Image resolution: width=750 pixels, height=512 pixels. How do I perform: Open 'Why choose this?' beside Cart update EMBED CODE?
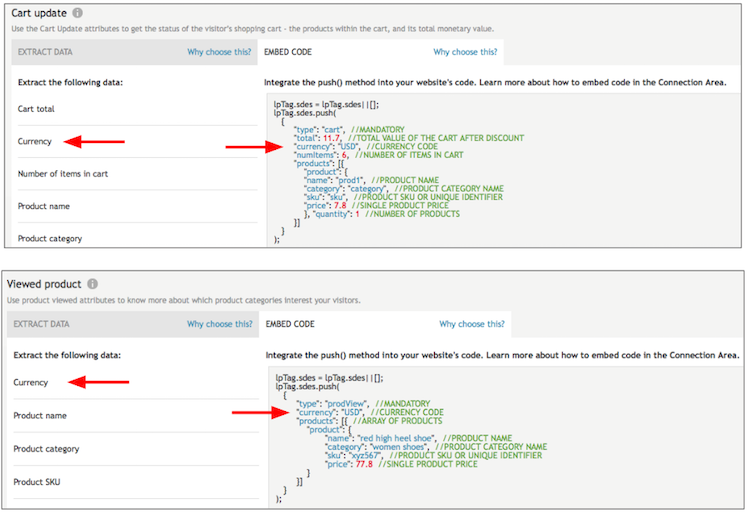click(x=465, y=52)
